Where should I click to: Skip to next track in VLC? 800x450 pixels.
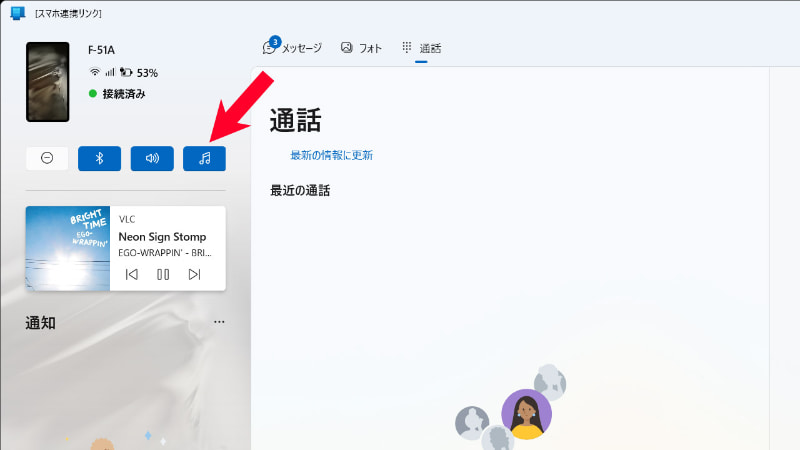tap(194, 274)
